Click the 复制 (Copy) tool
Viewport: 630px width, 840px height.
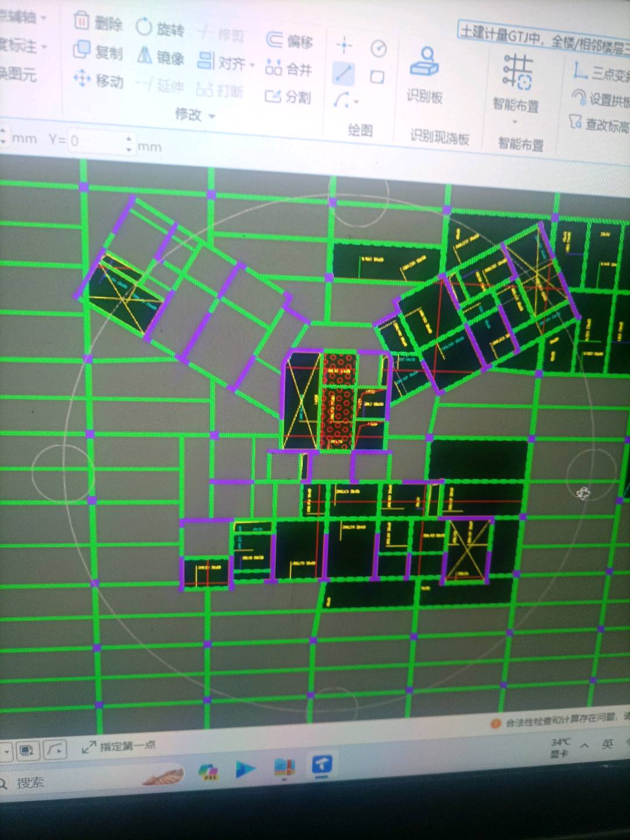click(x=97, y=51)
